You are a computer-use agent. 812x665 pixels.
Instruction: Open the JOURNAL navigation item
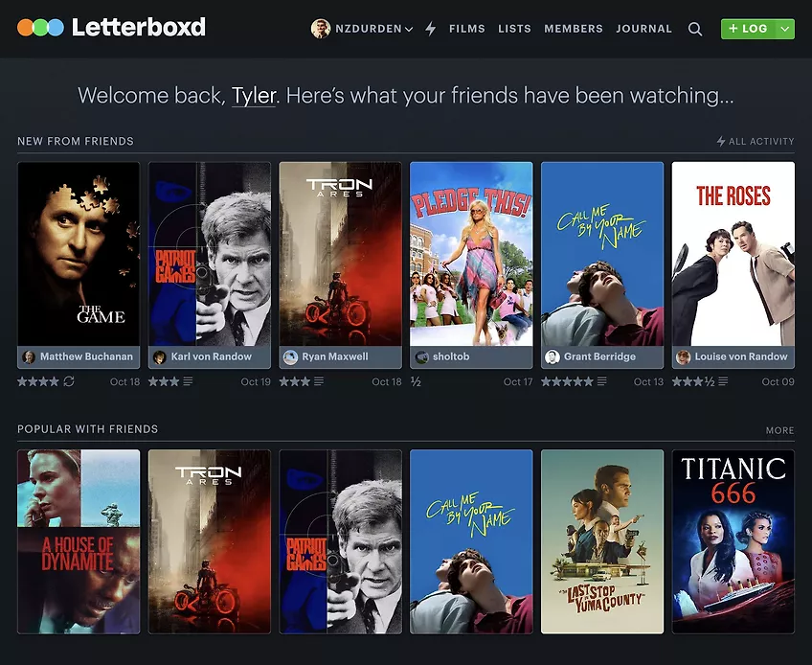tap(643, 29)
